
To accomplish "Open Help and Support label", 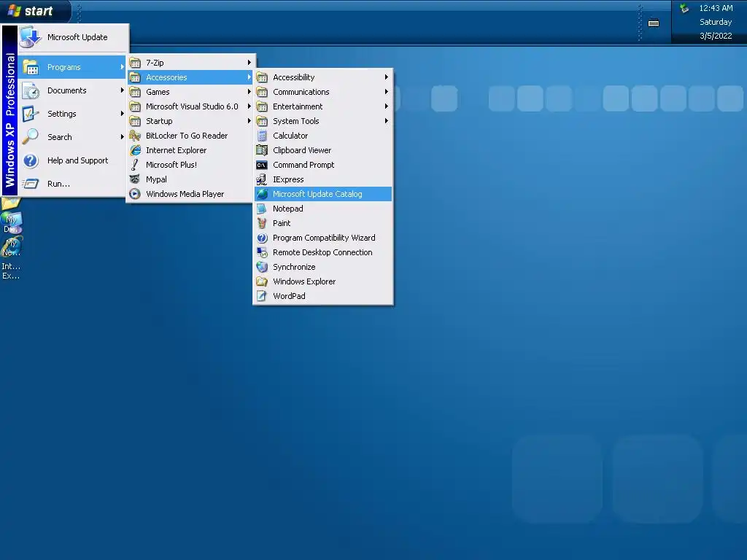I will pyautogui.click(x=77, y=160).
